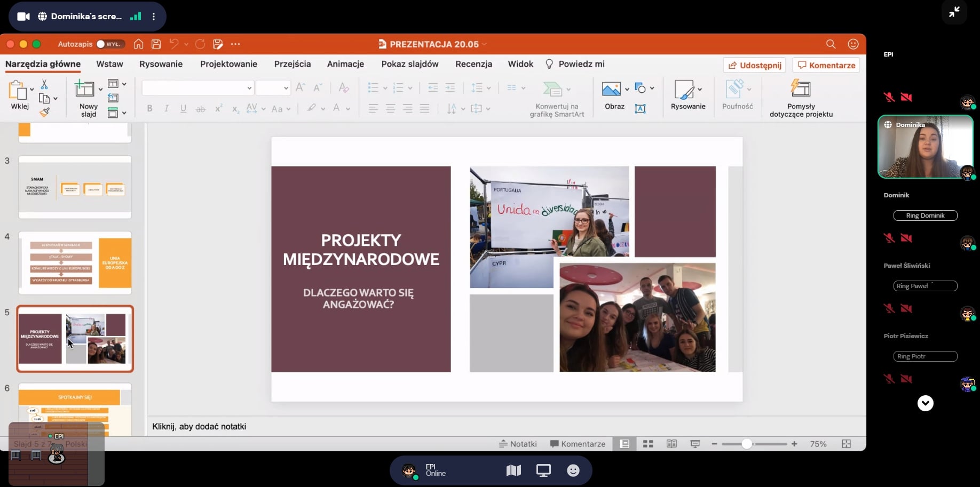Open the presentation title dropdown arrow
Viewport: 980px width, 487px height.
(484, 44)
